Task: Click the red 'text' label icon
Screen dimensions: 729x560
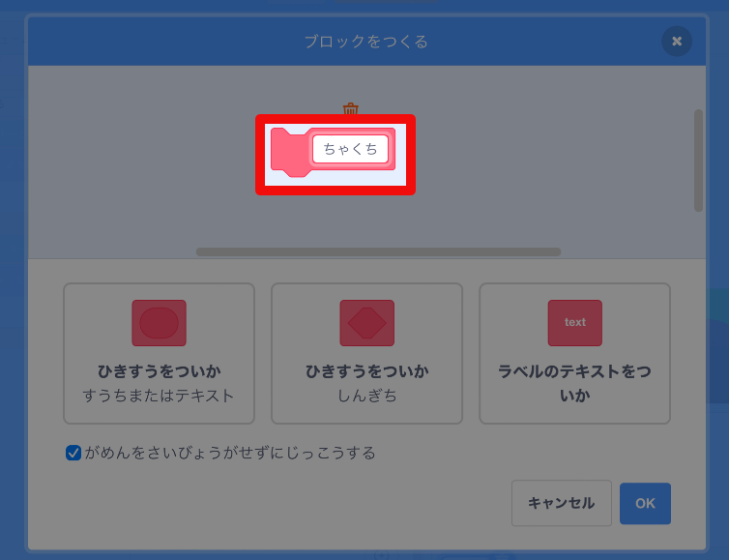Action: [574, 323]
